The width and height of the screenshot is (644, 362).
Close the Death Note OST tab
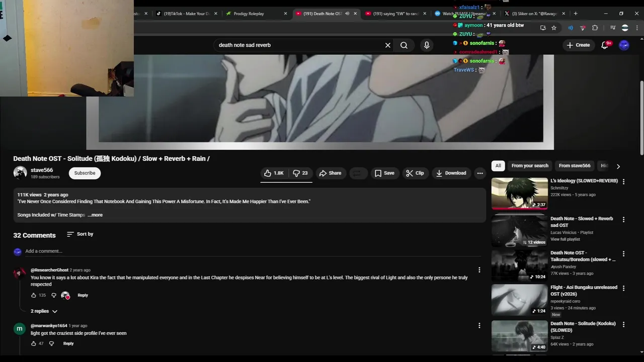click(355, 14)
